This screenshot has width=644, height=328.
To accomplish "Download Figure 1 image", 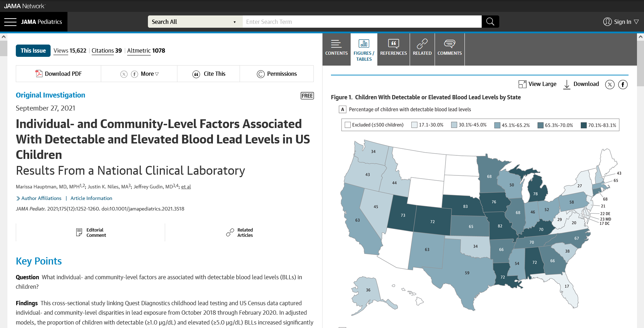I will [581, 84].
